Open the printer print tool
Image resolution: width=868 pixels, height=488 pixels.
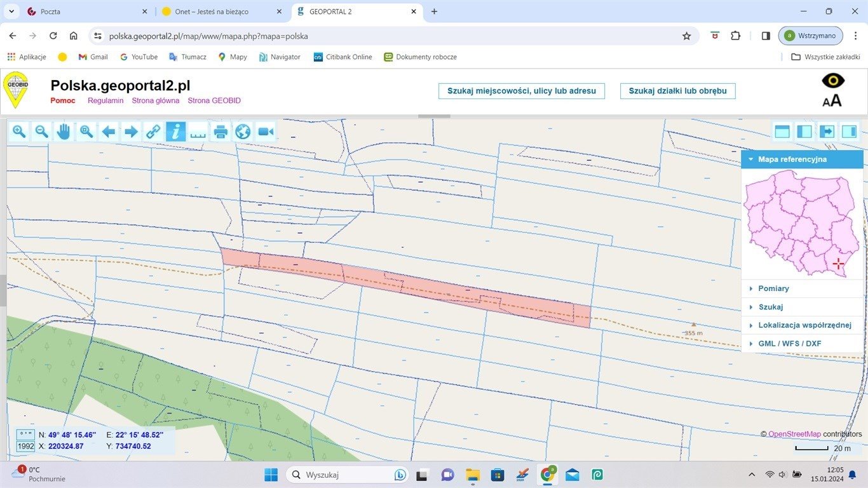(x=220, y=132)
